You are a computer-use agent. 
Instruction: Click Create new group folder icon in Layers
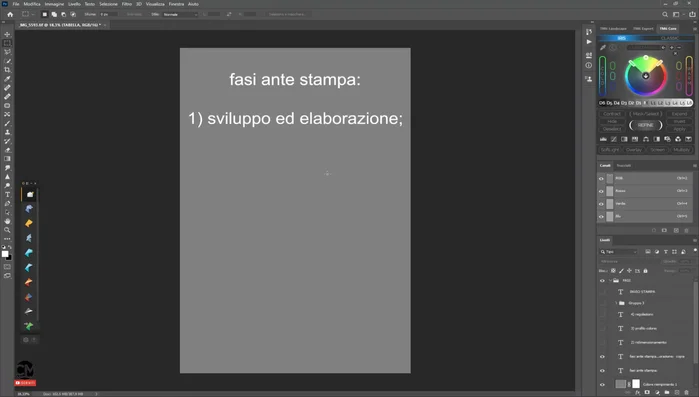point(667,393)
